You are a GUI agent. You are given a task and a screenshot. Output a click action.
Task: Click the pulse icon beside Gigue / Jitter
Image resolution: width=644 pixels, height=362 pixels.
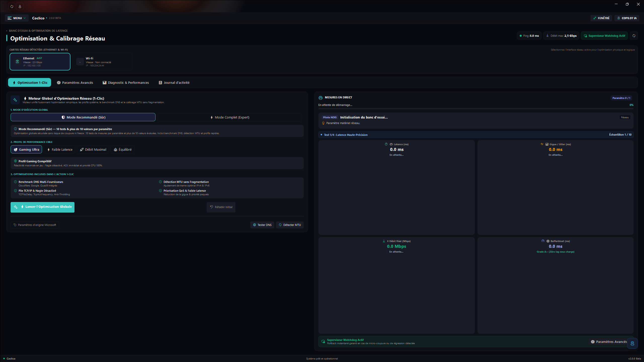[x=542, y=144]
